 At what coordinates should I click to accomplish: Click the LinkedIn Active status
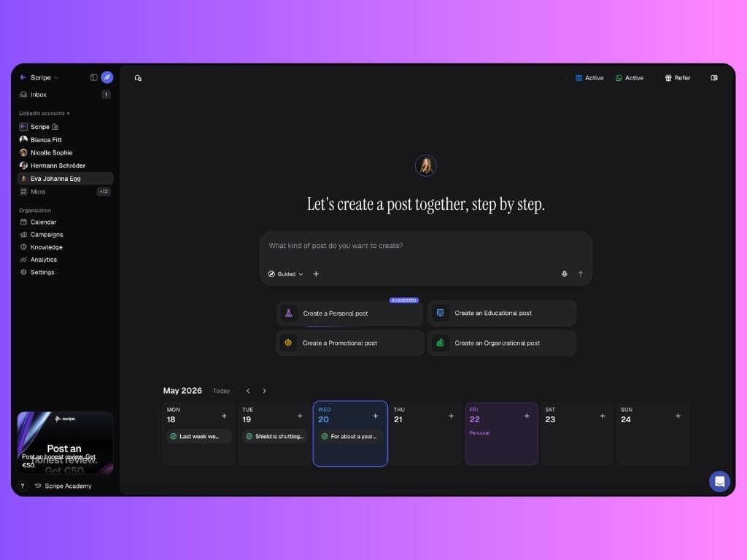589,78
